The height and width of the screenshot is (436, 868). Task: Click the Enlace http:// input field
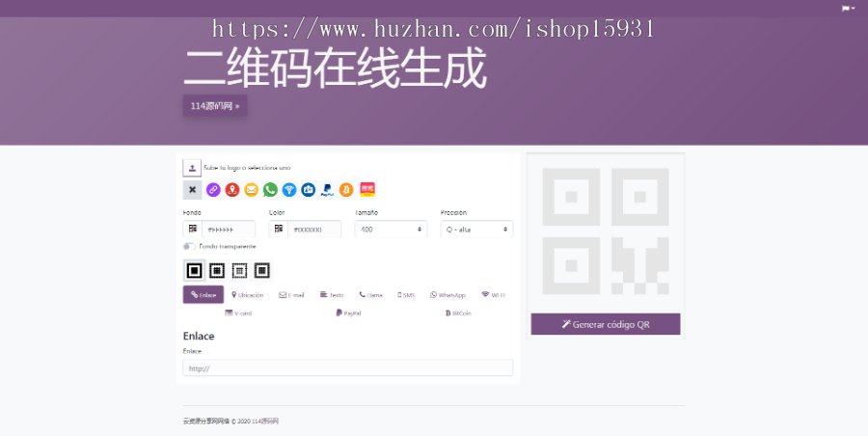[x=348, y=368]
